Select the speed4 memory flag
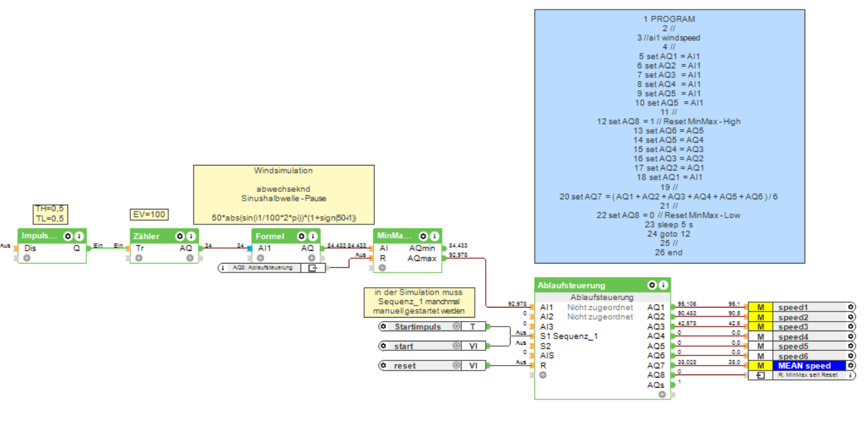The width and height of the screenshot is (868, 438). tap(802, 337)
